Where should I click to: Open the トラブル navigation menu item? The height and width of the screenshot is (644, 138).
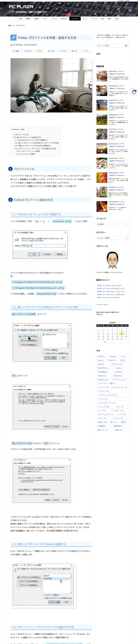(x=94, y=19)
